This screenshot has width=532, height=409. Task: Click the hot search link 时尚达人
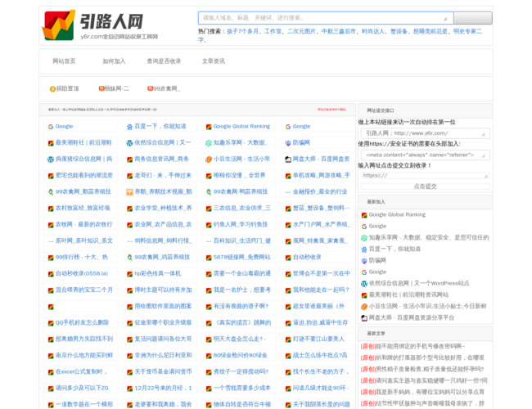click(373, 31)
